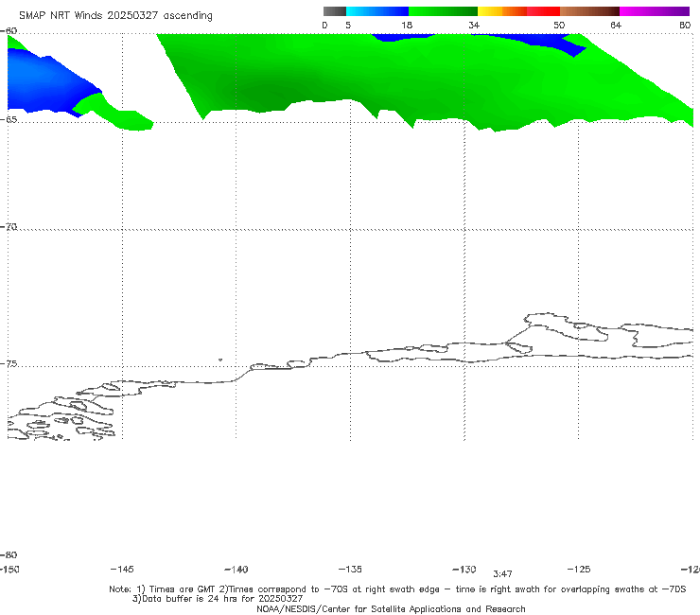This screenshot has width=700, height=615.
Task: Click the note '3)Data buffer is 24 hrs'
Action: [x=218, y=599]
